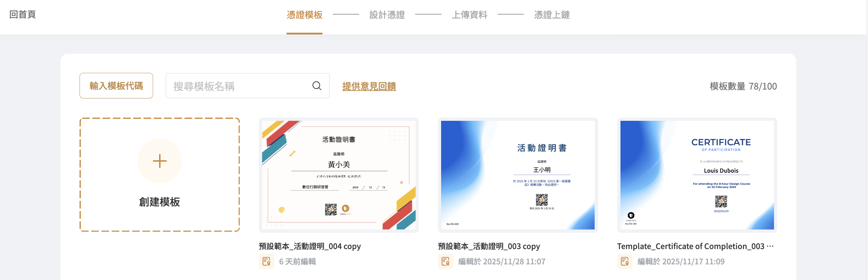Open the Louis Dubois certificate thumbnail

(x=697, y=175)
